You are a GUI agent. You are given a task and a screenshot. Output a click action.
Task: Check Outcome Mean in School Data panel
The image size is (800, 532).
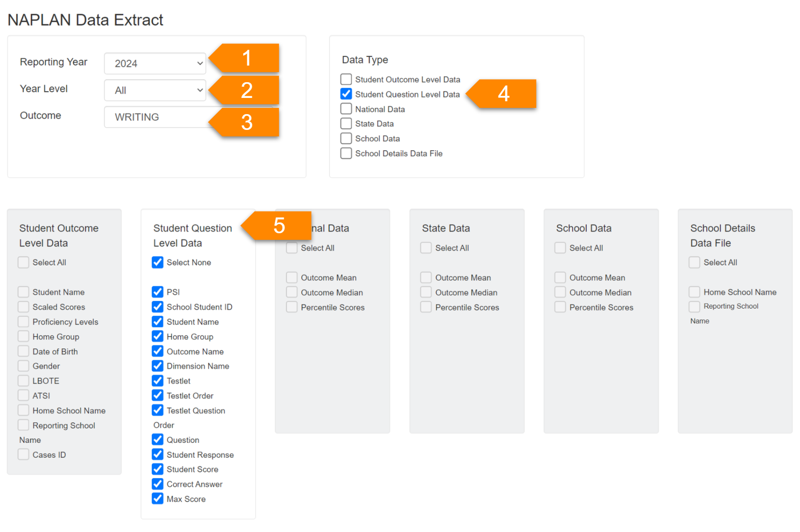(x=560, y=278)
